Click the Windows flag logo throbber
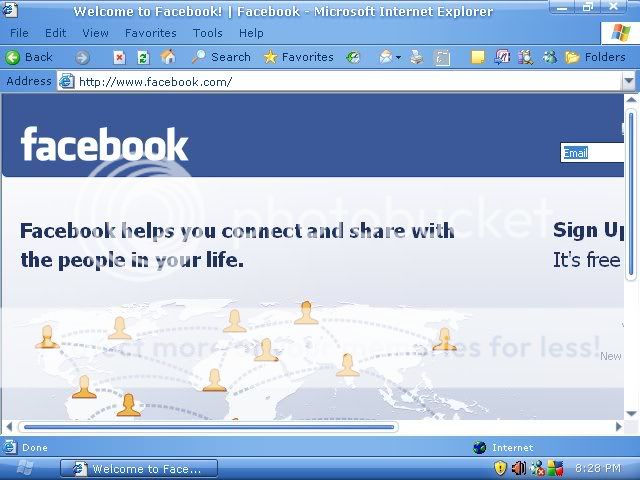The height and width of the screenshot is (480, 640). click(621, 33)
